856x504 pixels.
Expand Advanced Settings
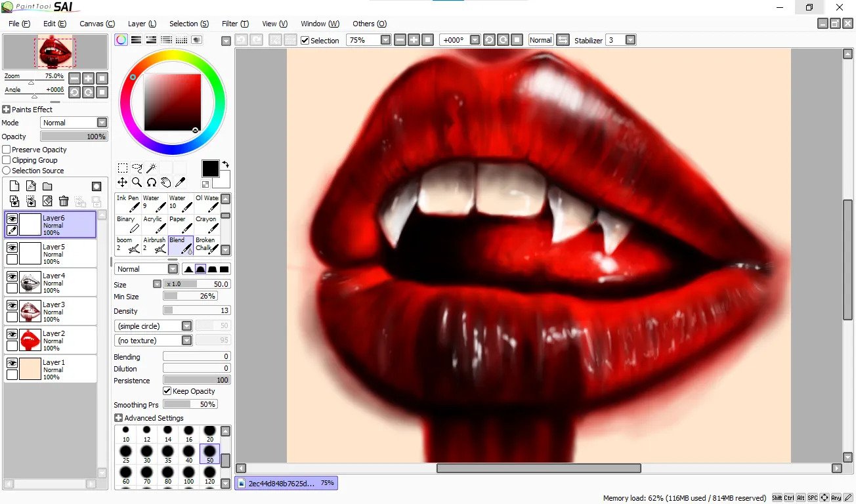tap(118, 418)
